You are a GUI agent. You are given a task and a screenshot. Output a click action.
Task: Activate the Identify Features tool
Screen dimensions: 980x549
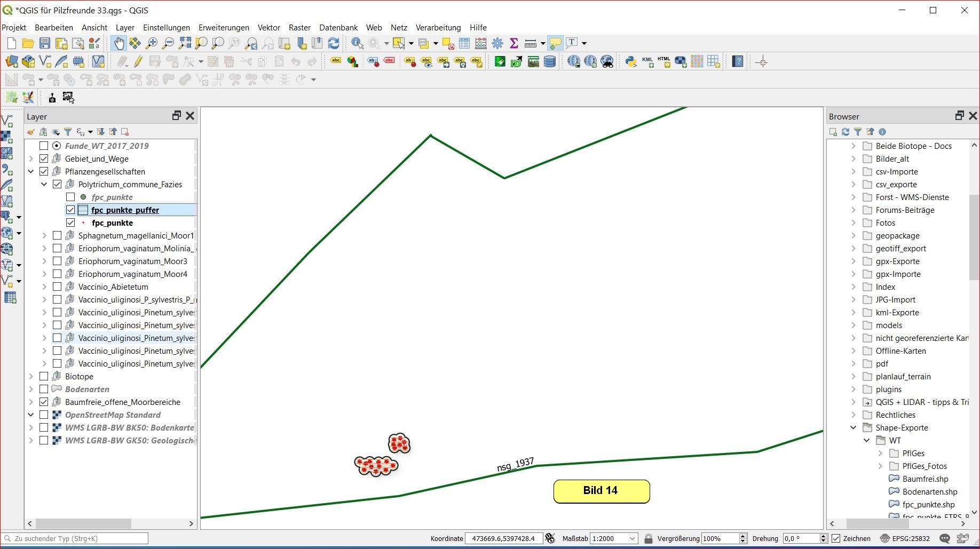tap(357, 43)
